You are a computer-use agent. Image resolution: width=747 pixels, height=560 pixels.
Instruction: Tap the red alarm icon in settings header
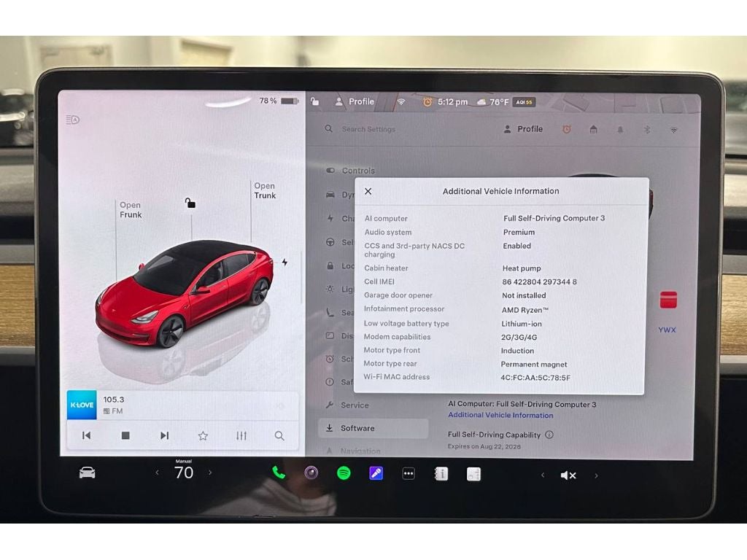tap(566, 129)
